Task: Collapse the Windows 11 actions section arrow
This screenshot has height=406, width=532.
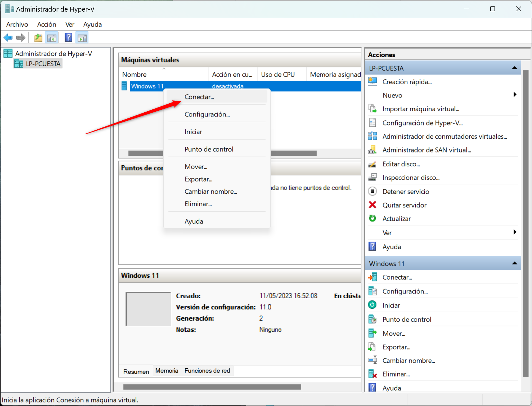Action: click(x=514, y=263)
